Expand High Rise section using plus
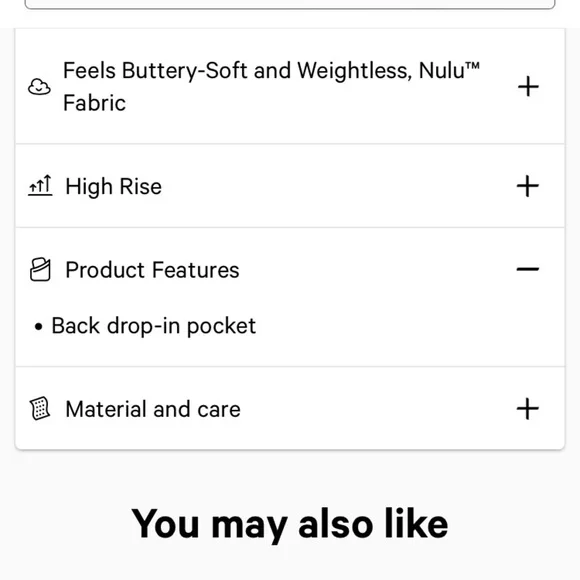This screenshot has height=580, width=580. pos(527,186)
